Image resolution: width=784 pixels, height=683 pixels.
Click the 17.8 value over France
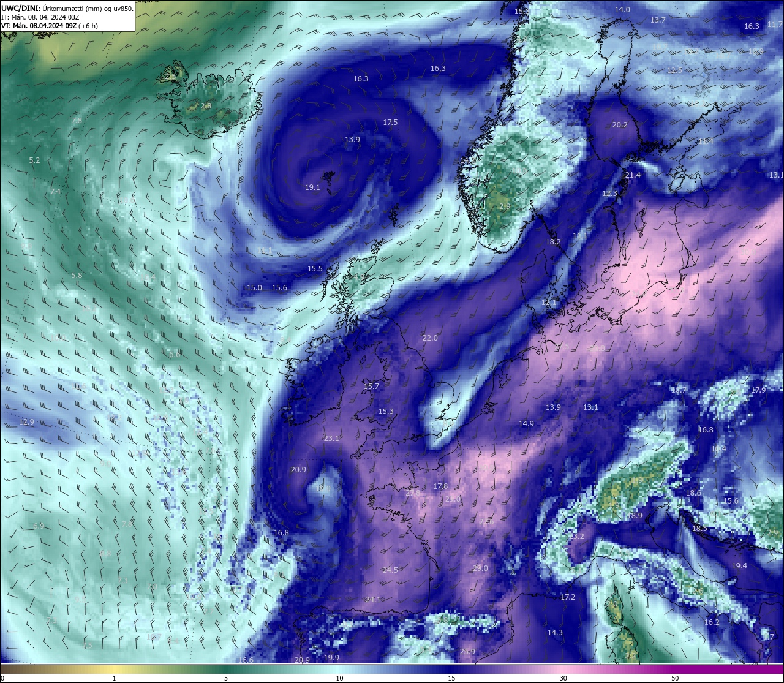(x=440, y=486)
